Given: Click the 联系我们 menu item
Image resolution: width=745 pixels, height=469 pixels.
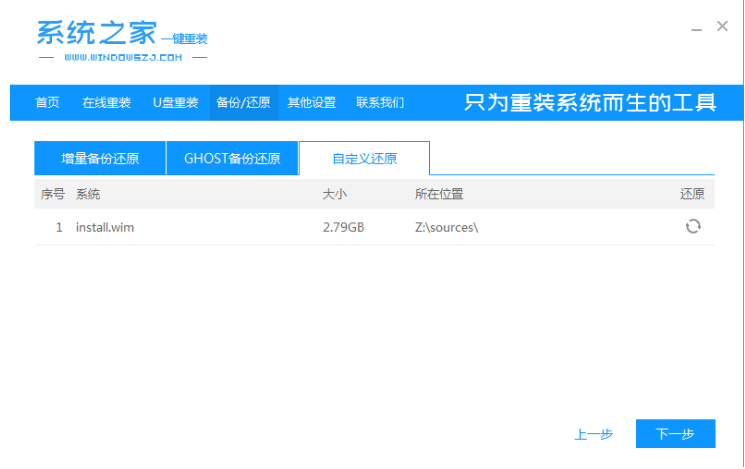Looking at the screenshot, I should click(x=380, y=103).
